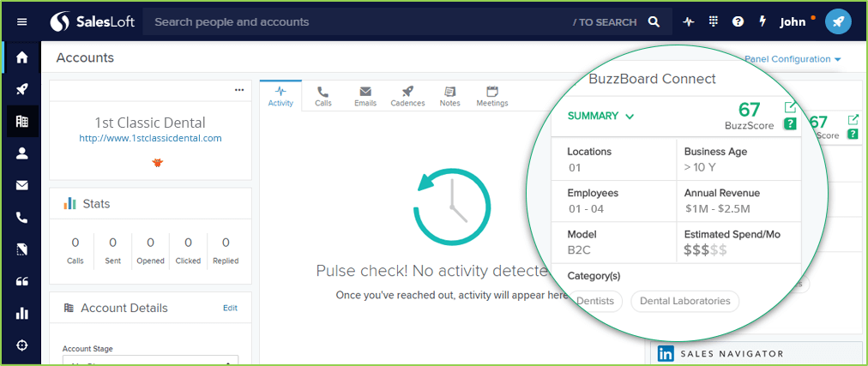This screenshot has height=366, width=868.
Task: Open Cadences rocket icon in sidebar
Action: [x=21, y=89]
